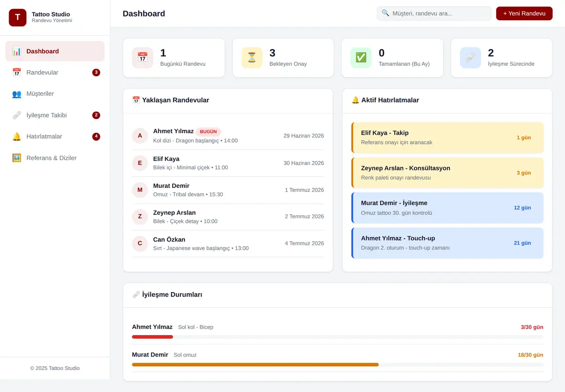Image resolution: width=565 pixels, height=392 pixels.
Task: Focus the Müşteri, randevu ara search field
Action: pos(434,13)
